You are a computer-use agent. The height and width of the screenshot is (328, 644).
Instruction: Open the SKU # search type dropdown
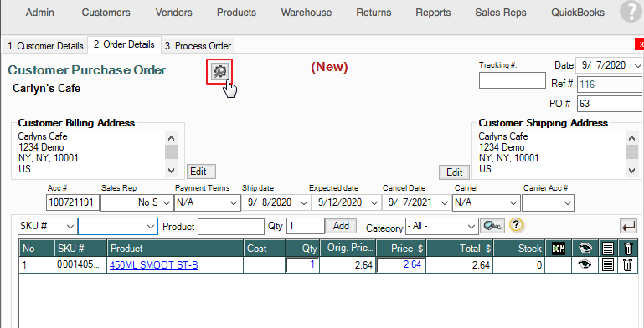point(70,226)
